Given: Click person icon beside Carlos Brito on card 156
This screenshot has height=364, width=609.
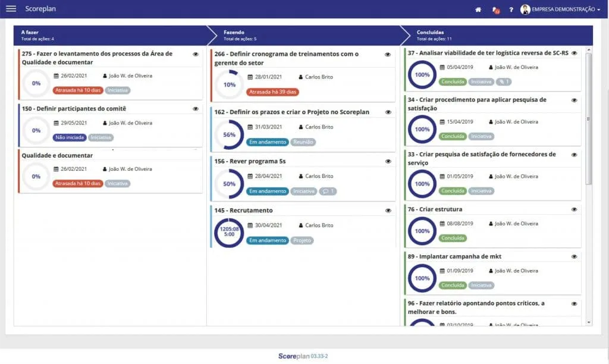Looking at the screenshot, I should pyautogui.click(x=300, y=177).
